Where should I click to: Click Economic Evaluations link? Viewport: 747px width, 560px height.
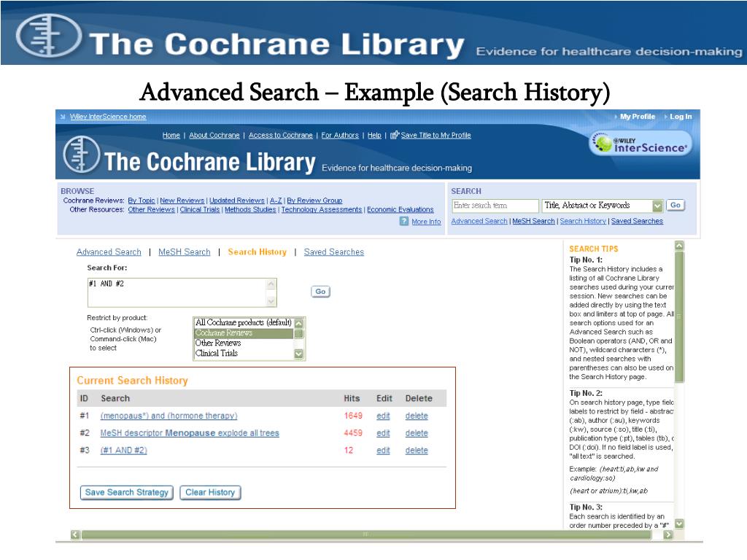click(400, 209)
